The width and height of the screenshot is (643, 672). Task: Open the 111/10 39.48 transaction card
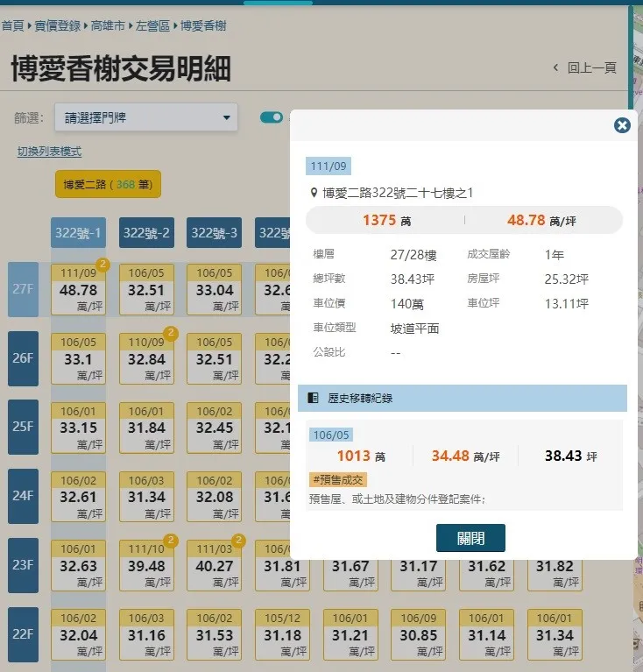146,566
